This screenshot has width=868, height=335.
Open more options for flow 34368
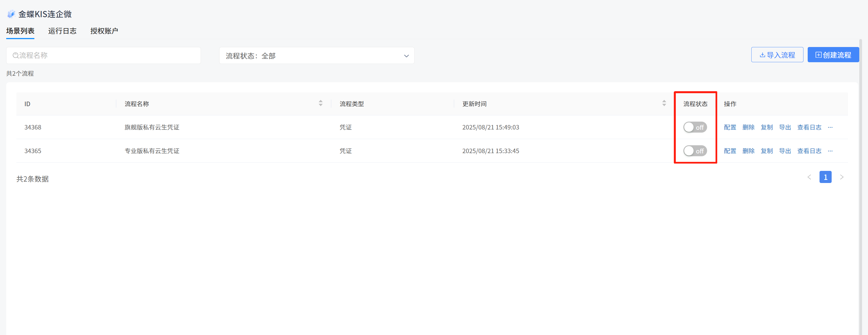click(830, 127)
